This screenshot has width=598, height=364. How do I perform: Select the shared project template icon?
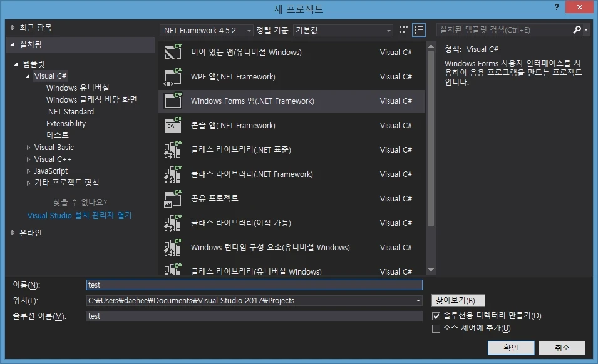point(172,198)
